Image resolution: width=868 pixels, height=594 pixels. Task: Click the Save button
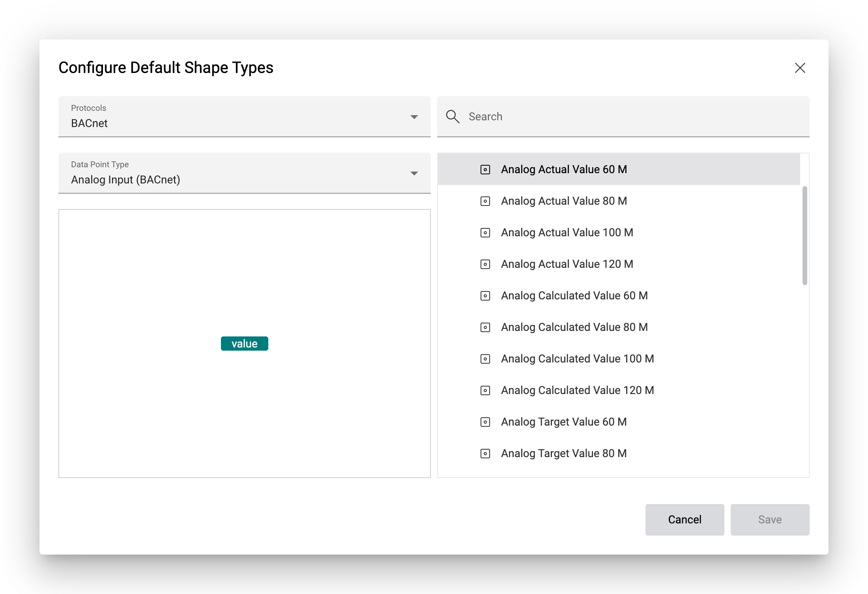[x=770, y=519]
